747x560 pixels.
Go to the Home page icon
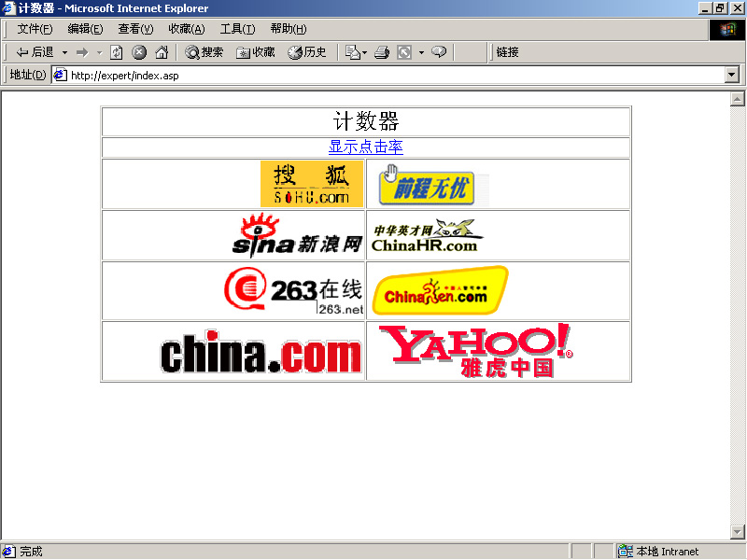pyautogui.click(x=162, y=52)
